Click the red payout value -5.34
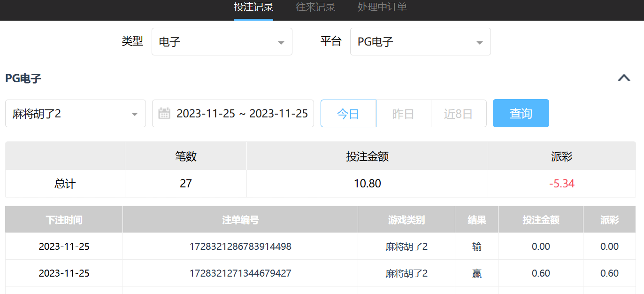 [x=562, y=184]
